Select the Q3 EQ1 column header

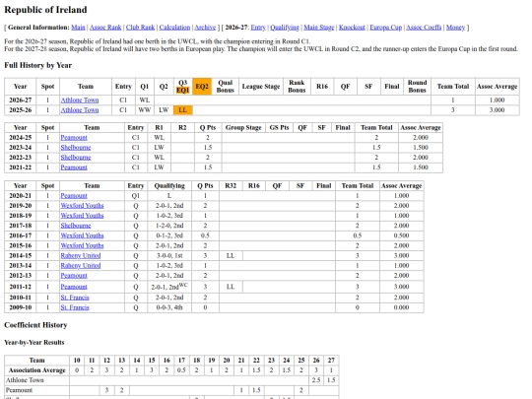183,87
